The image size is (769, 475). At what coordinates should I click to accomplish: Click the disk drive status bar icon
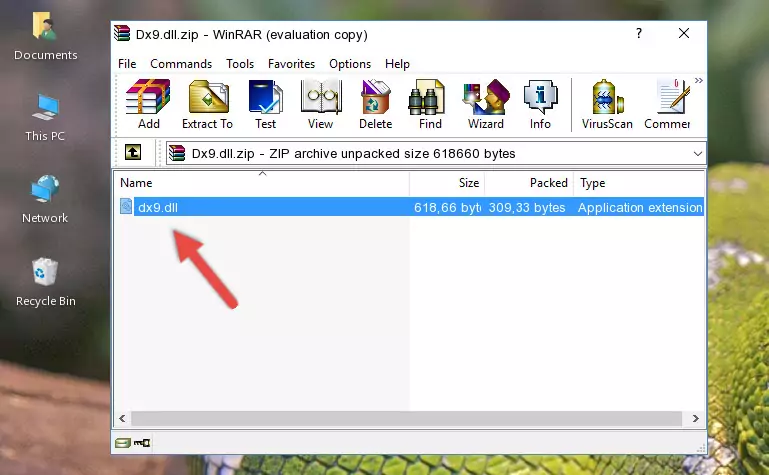[x=123, y=443]
